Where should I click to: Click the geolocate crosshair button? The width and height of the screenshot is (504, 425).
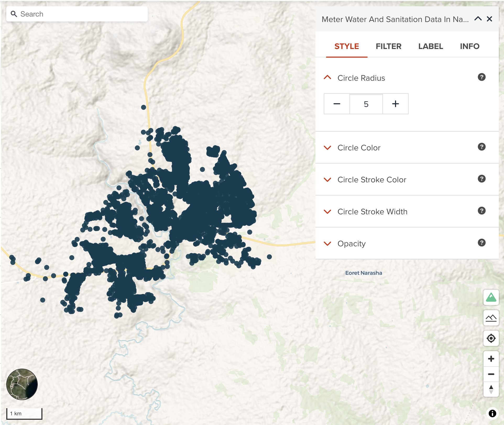tap(491, 338)
